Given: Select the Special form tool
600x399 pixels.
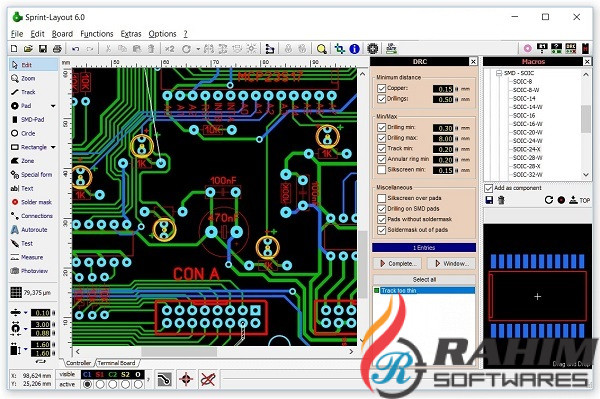Looking at the screenshot, I should click(x=33, y=174).
